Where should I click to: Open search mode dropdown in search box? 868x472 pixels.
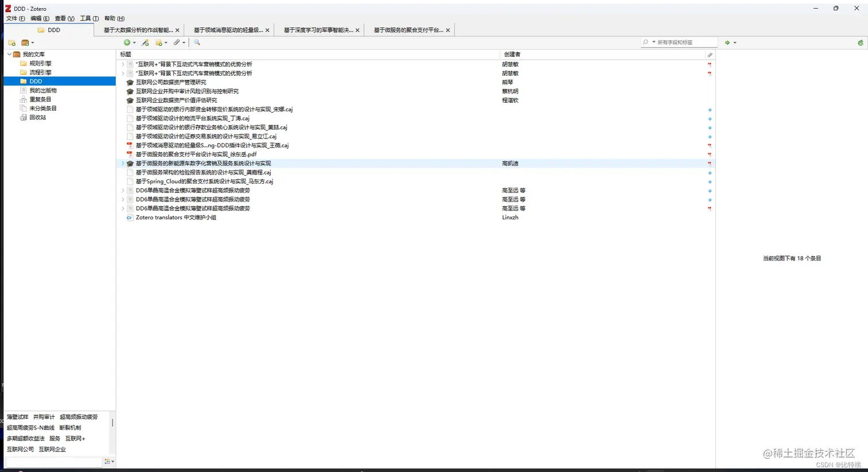649,42
